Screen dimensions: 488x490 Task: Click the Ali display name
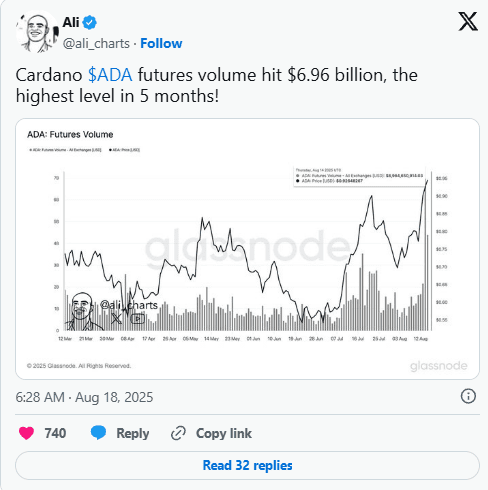click(71, 22)
